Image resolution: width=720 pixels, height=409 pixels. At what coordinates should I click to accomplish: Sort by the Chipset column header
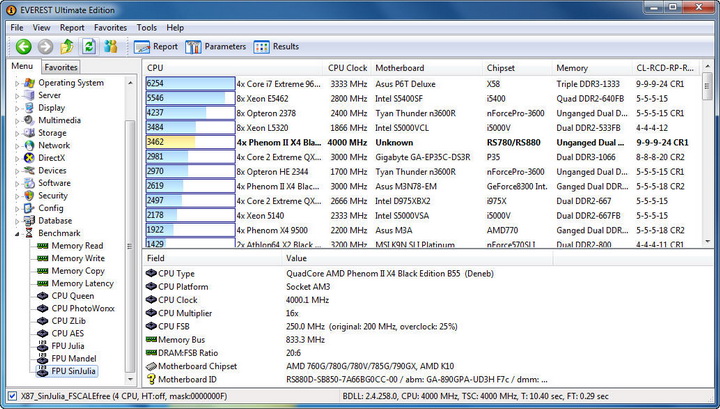point(517,68)
